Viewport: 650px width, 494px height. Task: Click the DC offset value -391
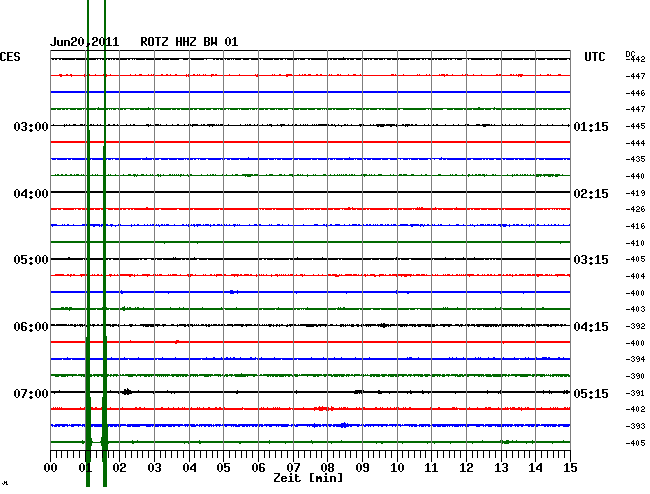[635, 393]
